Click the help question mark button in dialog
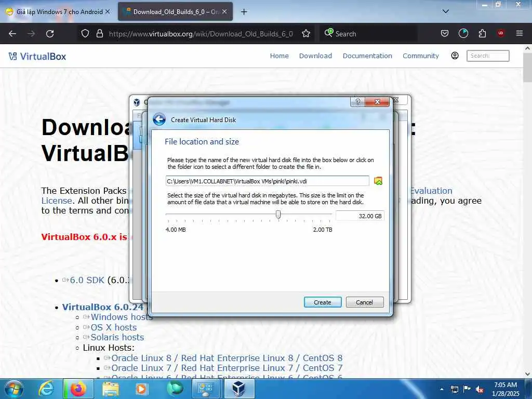The width and height of the screenshot is (532, 399). pos(357,102)
